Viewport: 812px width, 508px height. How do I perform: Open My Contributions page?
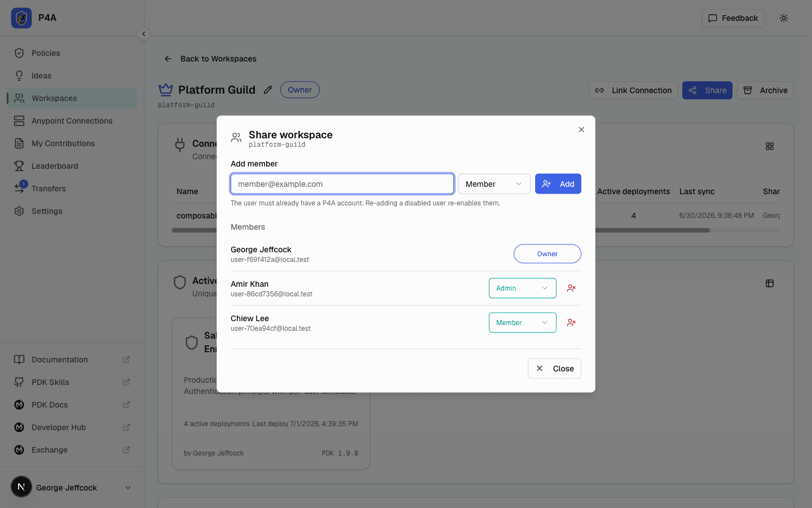point(72,143)
